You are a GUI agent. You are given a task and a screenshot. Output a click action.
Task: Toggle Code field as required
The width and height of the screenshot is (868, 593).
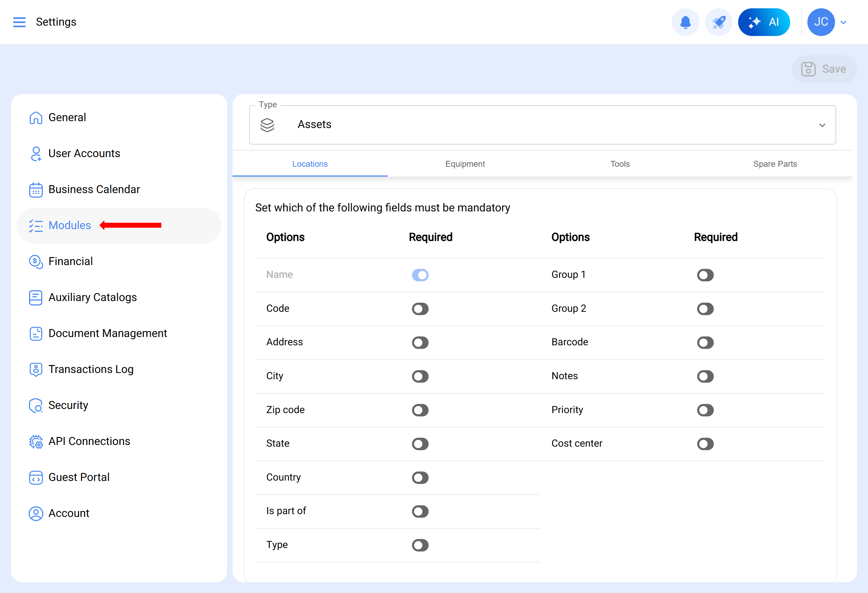click(420, 309)
